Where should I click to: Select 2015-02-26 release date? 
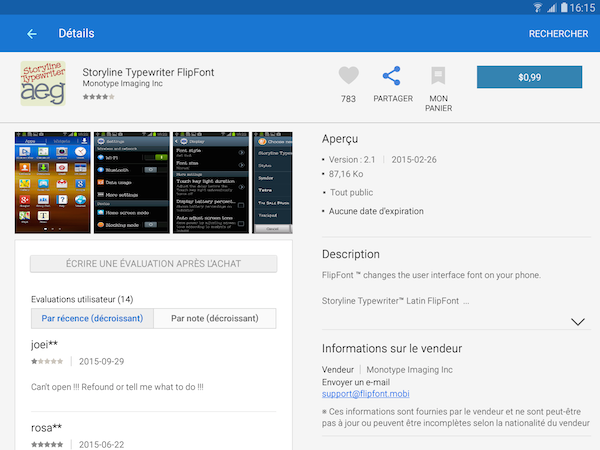click(x=414, y=160)
